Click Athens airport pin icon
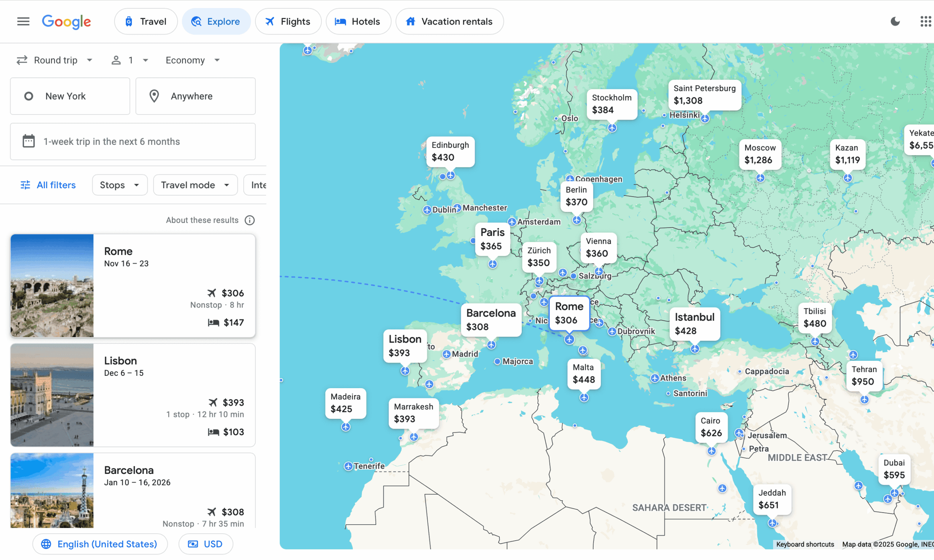The width and height of the screenshot is (934, 560). tap(655, 378)
